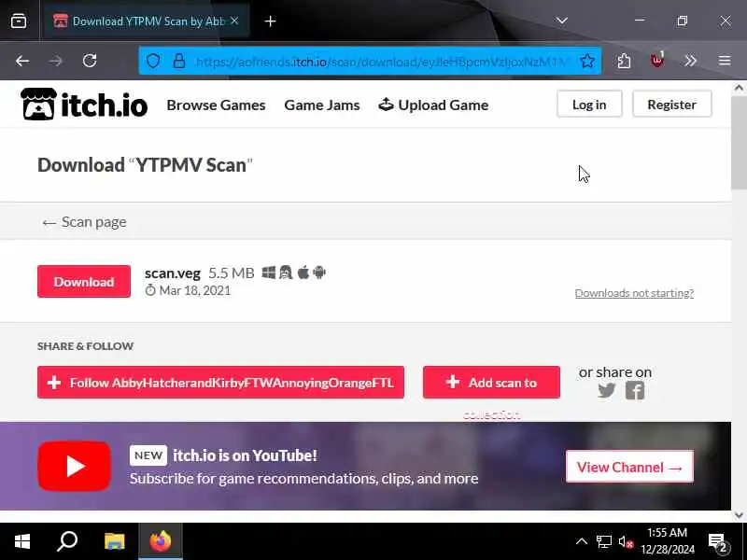This screenshot has height=560, width=747.
Task: Follow AbbyHatcherandKirbyFTWAnnoyingOrangeFTL
Action: pos(220,383)
